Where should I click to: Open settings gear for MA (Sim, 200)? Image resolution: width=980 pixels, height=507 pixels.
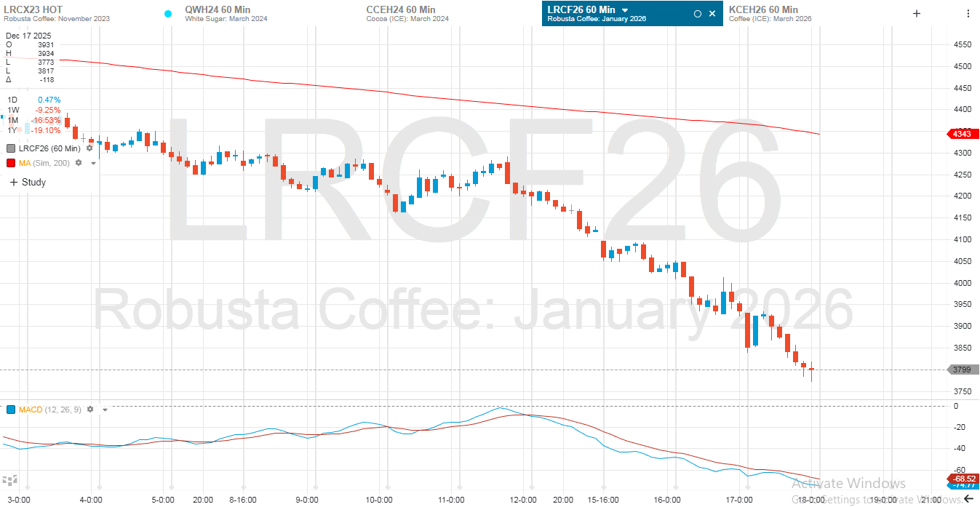pyautogui.click(x=79, y=163)
